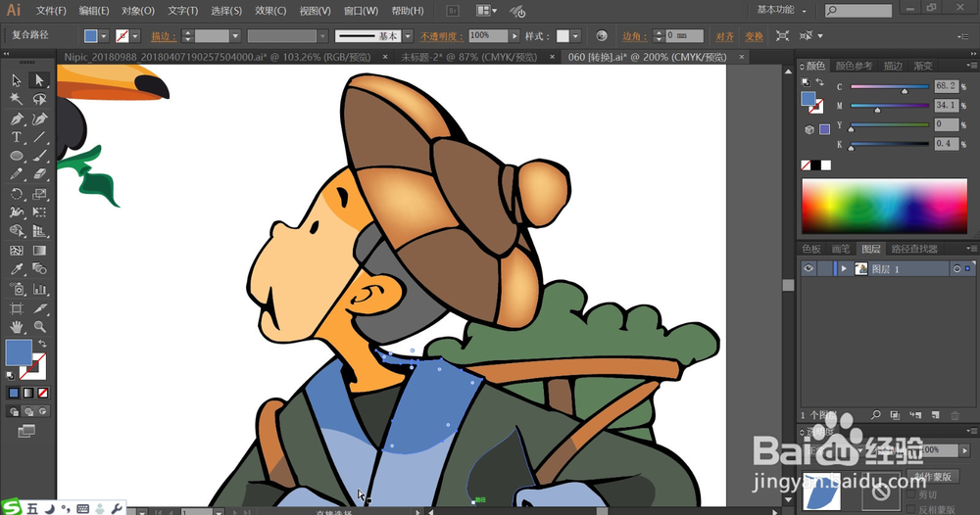Switch to Nipic_20180988 document tab
The width and height of the screenshot is (980, 515).
click(x=217, y=57)
